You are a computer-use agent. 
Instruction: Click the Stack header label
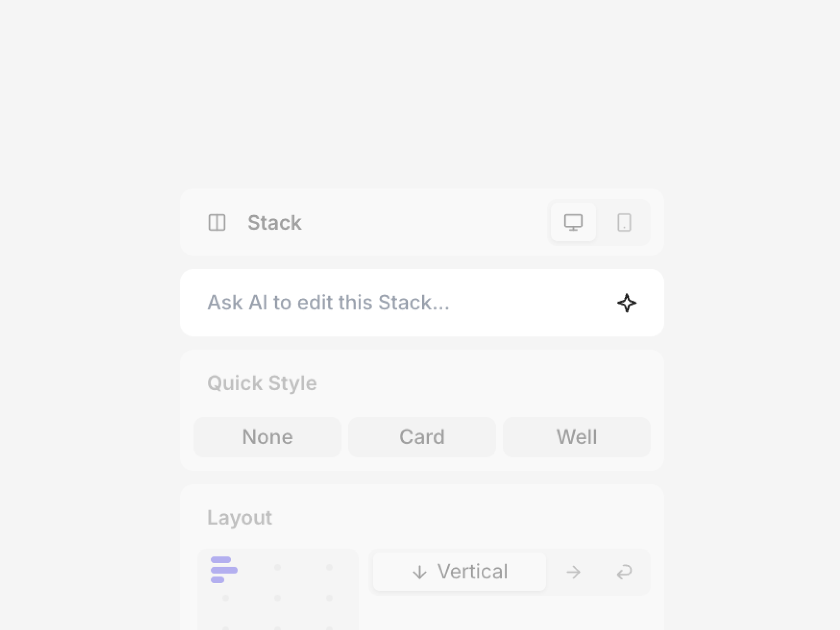tap(275, 223)
